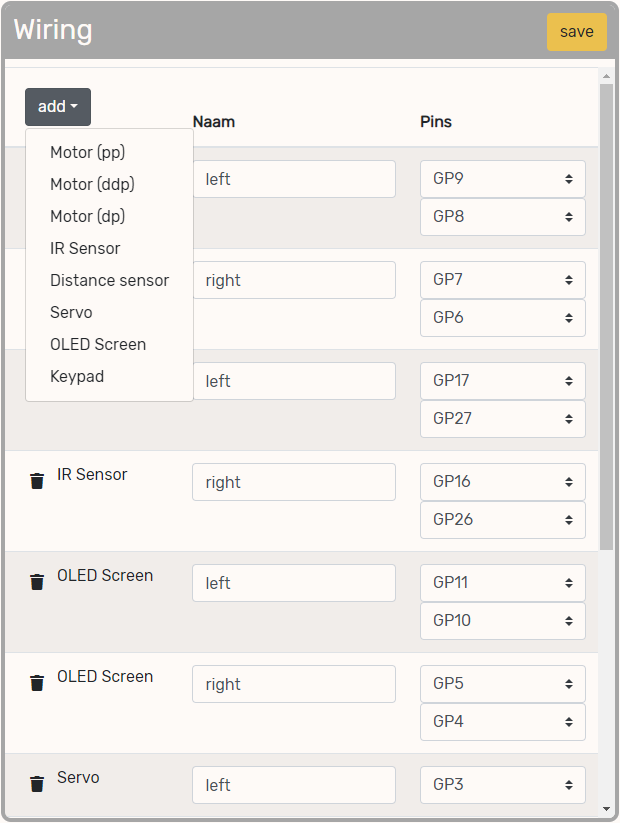Select Keypad from the add menu

[77, 376]
